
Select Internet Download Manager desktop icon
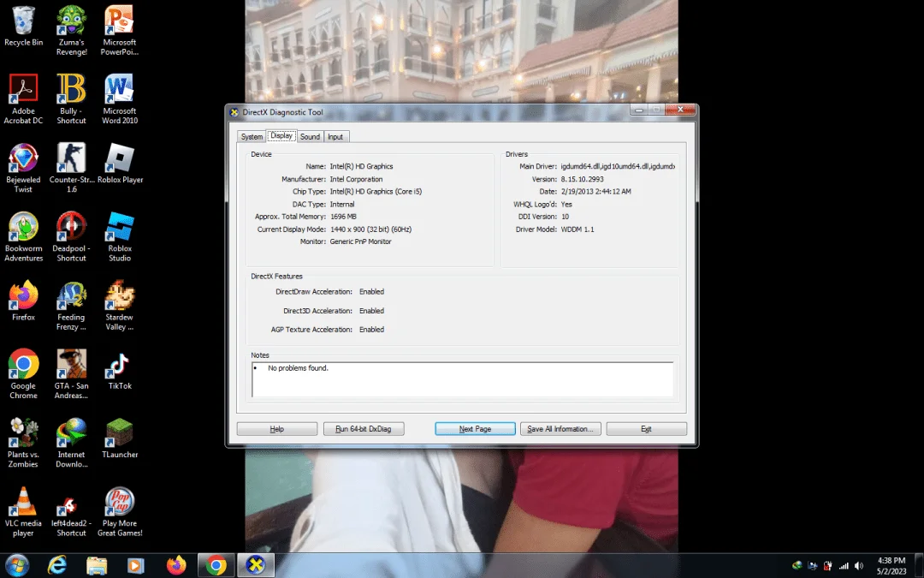71,443
